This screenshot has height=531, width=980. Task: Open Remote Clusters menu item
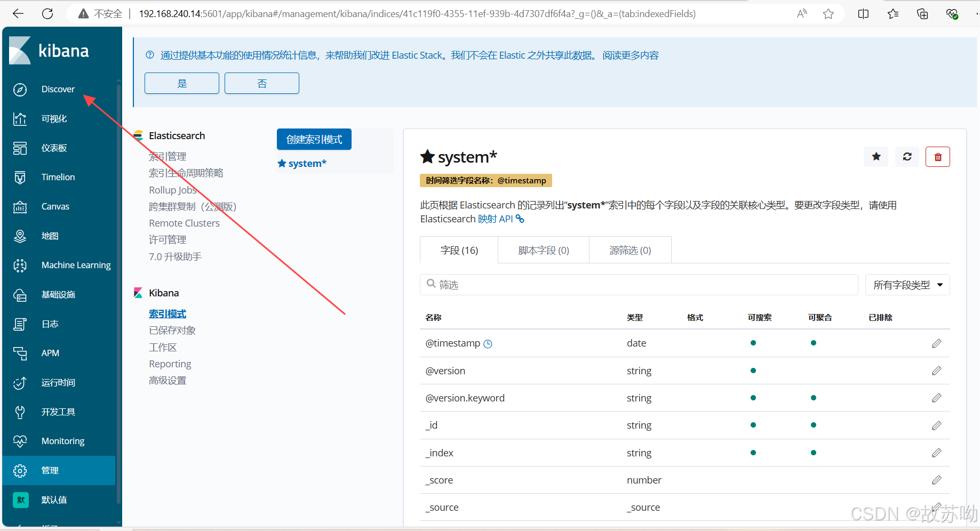click(x=184, y=223)
